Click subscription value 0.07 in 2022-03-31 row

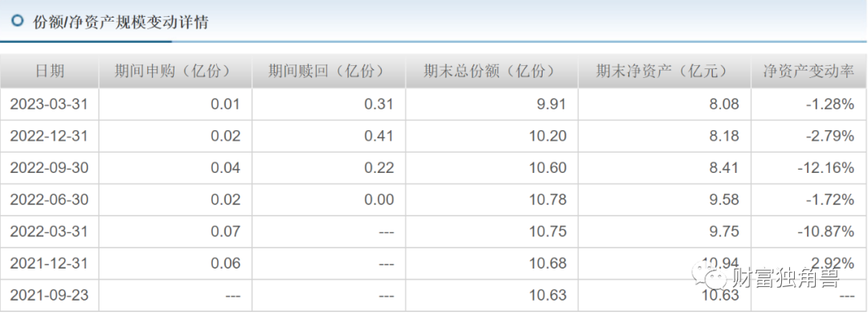point(226,232)
